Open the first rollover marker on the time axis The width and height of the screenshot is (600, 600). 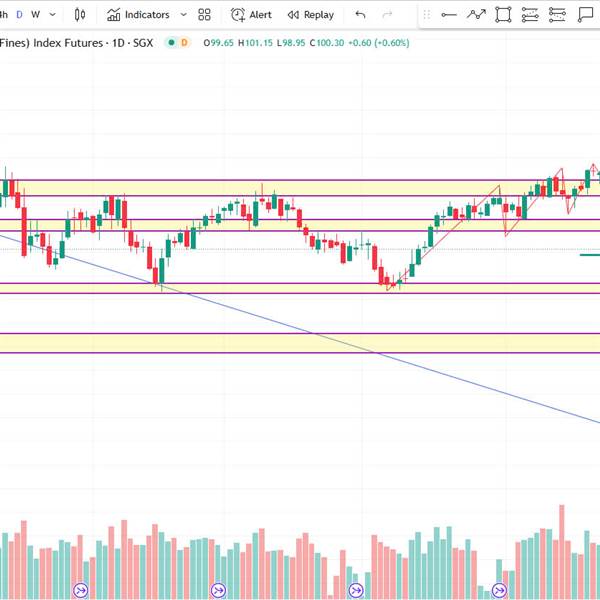[81, 590]
